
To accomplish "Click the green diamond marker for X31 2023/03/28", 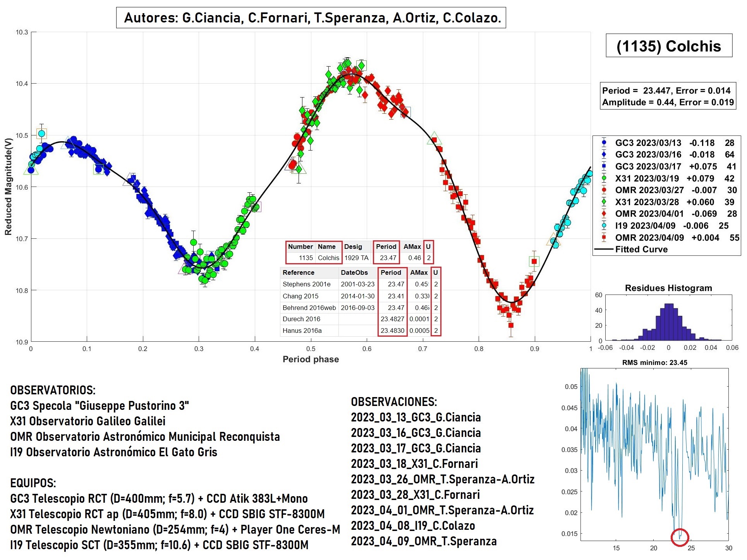I will pos(604,202).
